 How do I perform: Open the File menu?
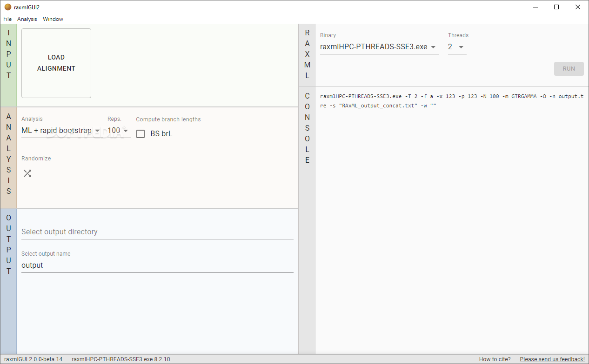click(7, 19)
